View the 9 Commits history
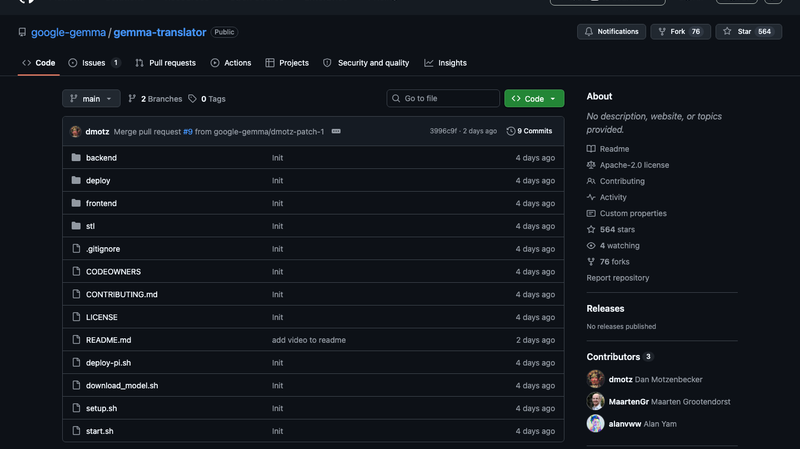 pyautogui.click(x=529, y=131)
